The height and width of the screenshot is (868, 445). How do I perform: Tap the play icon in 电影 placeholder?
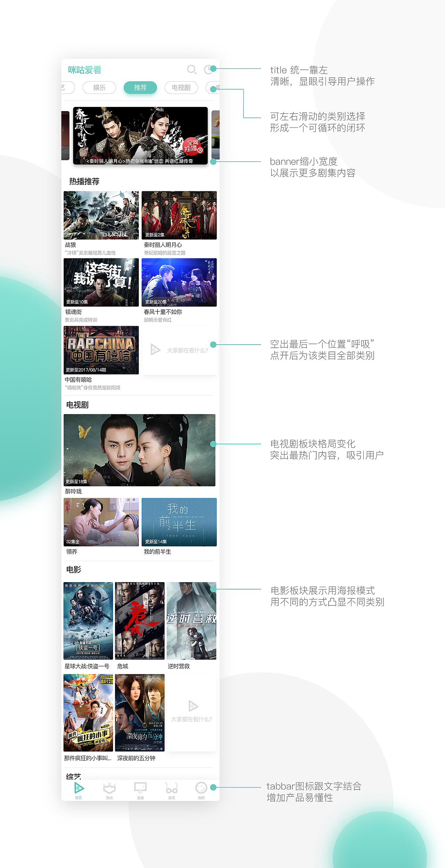click(x=193, y=706)
